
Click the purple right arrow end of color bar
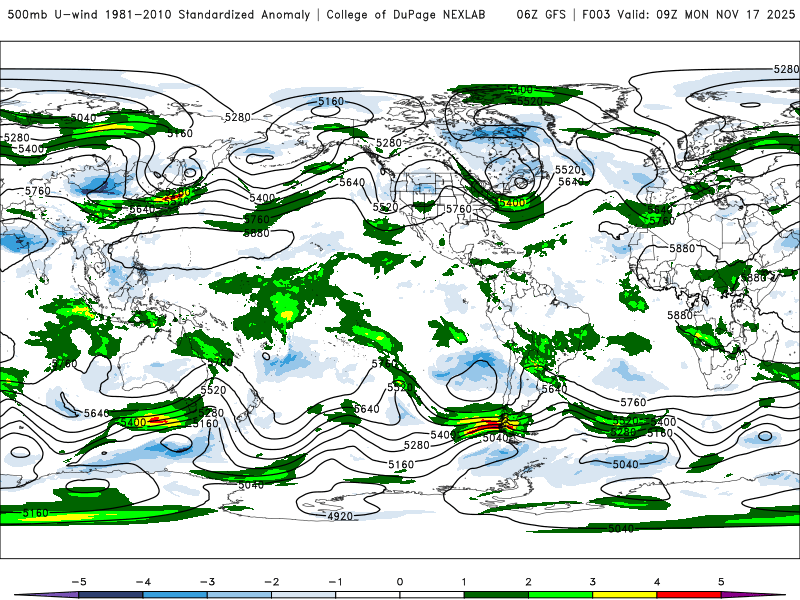[755, 595]
